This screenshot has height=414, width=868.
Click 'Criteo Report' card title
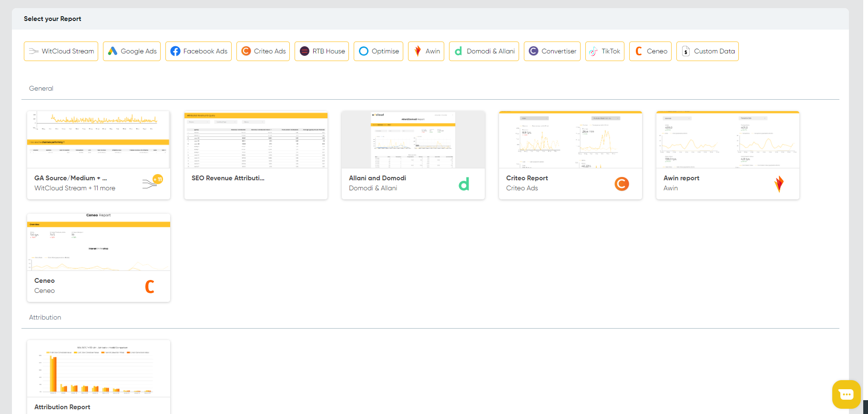tap(527, 178)
